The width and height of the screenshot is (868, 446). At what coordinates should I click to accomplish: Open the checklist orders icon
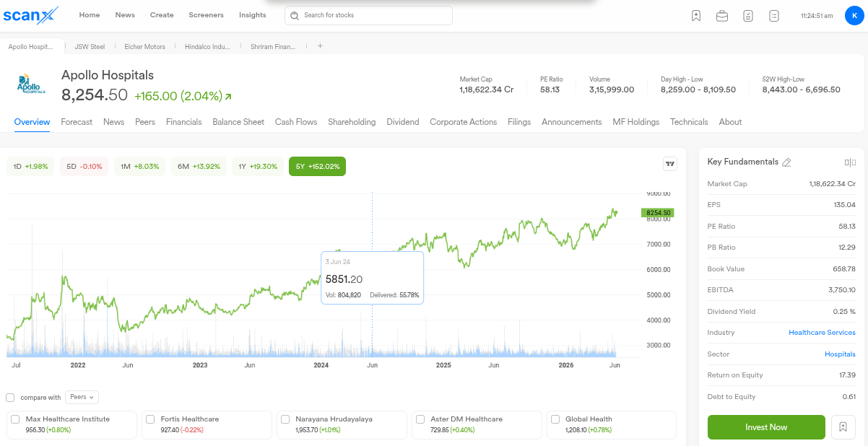click(x=748, y=15)
